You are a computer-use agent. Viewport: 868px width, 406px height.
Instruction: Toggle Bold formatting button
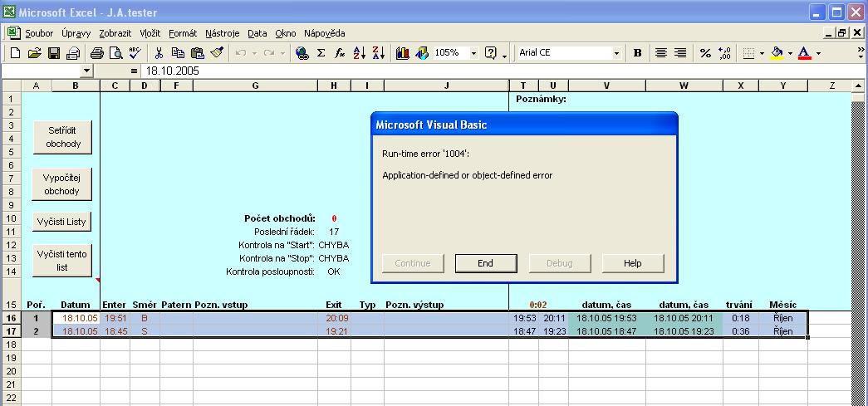(x=638, y=53)
